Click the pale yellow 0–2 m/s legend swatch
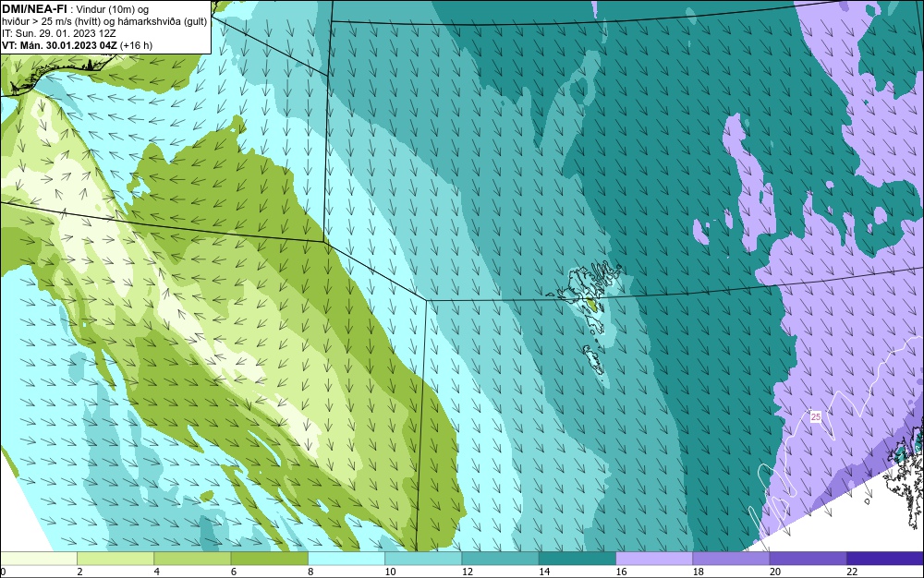 coord(38,559)
